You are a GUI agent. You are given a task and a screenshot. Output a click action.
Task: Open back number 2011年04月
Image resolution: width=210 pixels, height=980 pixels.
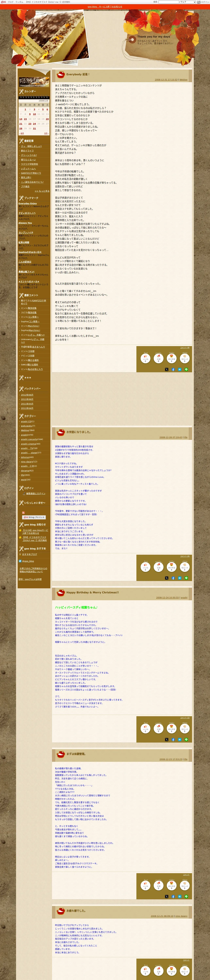[x=27, y=408]
